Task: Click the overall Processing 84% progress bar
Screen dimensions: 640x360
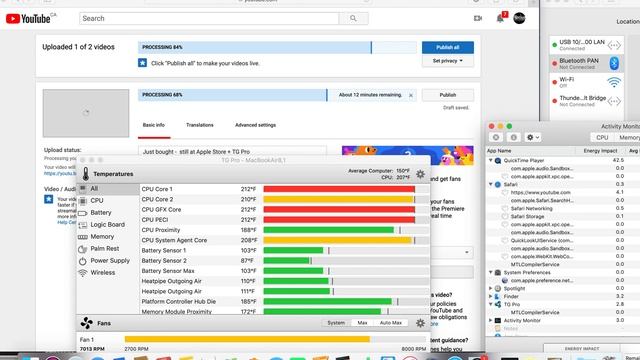Action: tap(277, 47)
